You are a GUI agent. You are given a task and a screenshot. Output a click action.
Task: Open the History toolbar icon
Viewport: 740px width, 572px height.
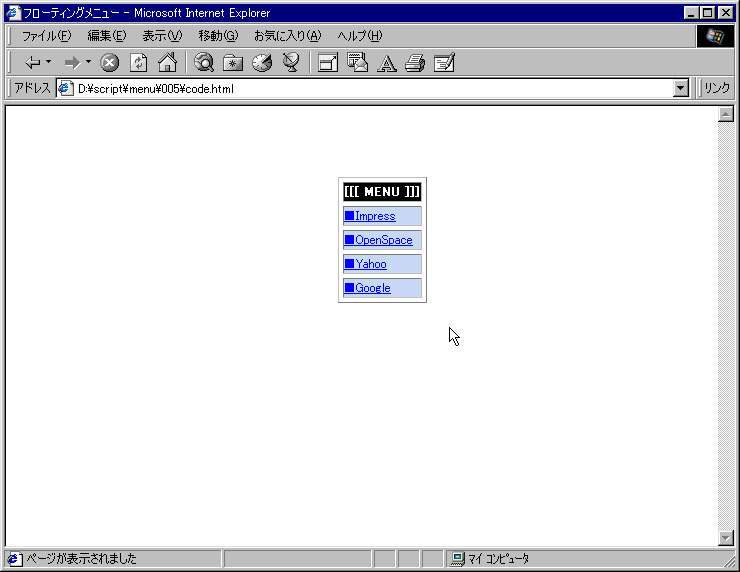pos(262,62)
